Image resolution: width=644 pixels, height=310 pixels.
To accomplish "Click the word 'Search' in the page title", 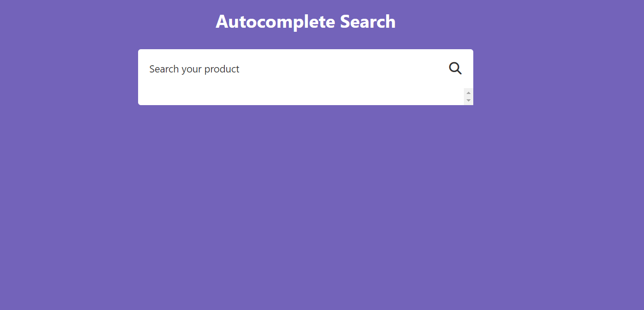I will pos(368,21).
